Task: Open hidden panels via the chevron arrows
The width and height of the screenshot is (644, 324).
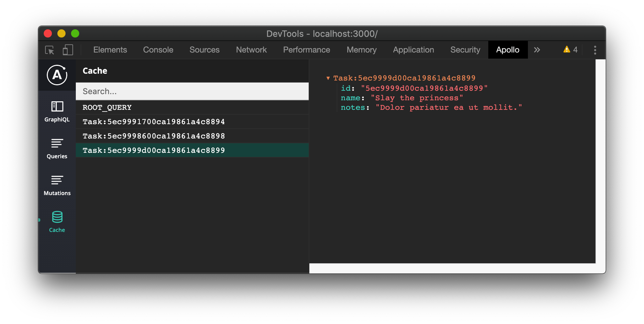Action: click(537, 50)
